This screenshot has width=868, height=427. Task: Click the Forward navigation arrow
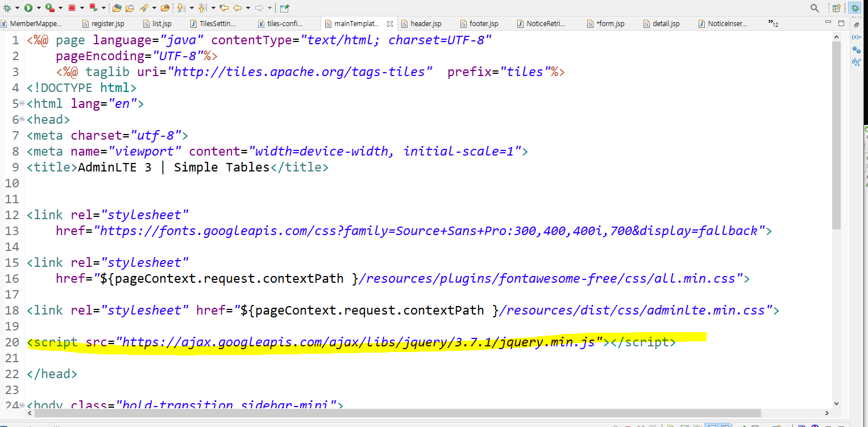pyautogui.click(x=259, y=8)
